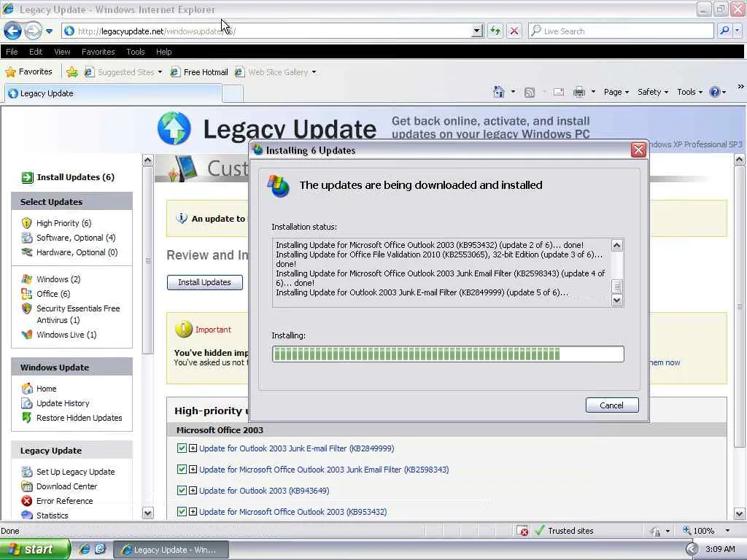Open Web Slice Gallery dropdown

[x=275, y=72]
